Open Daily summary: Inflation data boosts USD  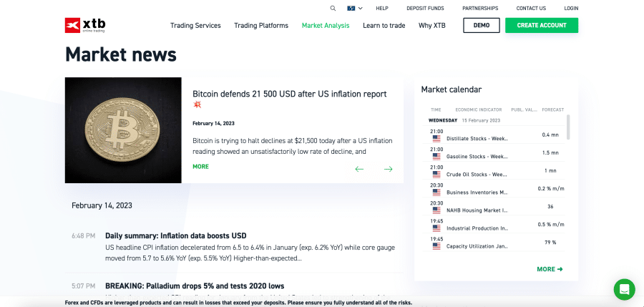176,236
